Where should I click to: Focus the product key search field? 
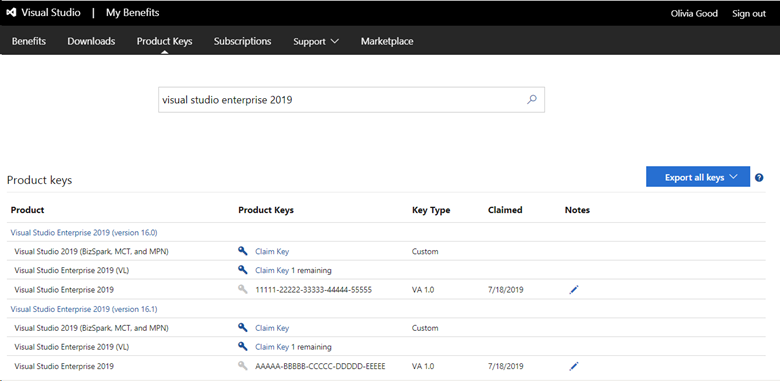click(351, 100)
